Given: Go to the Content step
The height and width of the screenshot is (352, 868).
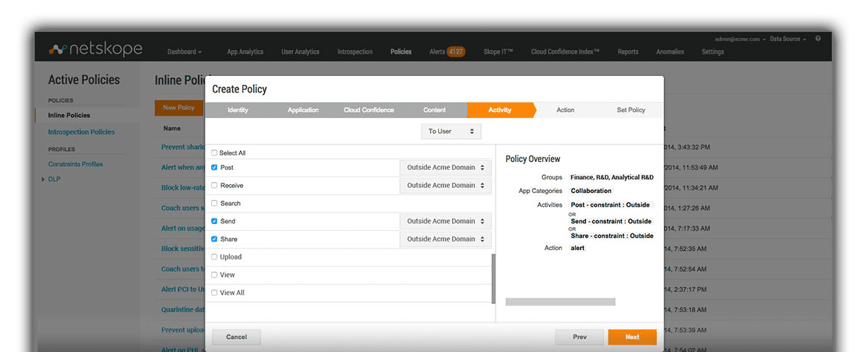Looking at the screenshot, I should tap(435, 110).
